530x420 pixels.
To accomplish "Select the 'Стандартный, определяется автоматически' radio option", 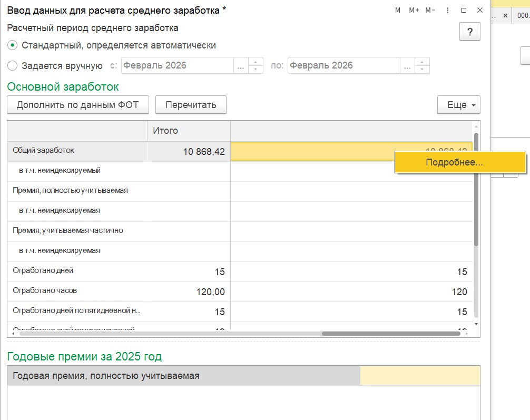I will (x=13, y=45).
